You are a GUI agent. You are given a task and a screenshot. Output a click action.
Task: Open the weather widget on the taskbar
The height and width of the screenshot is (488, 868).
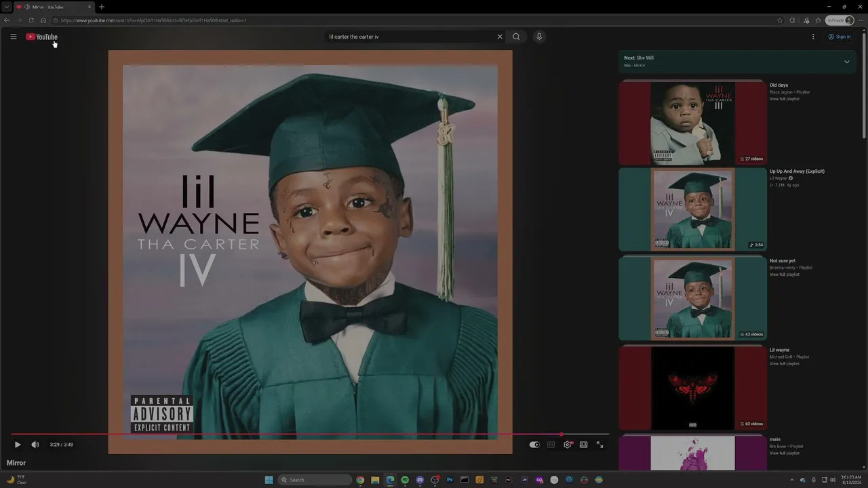point(16,480)
